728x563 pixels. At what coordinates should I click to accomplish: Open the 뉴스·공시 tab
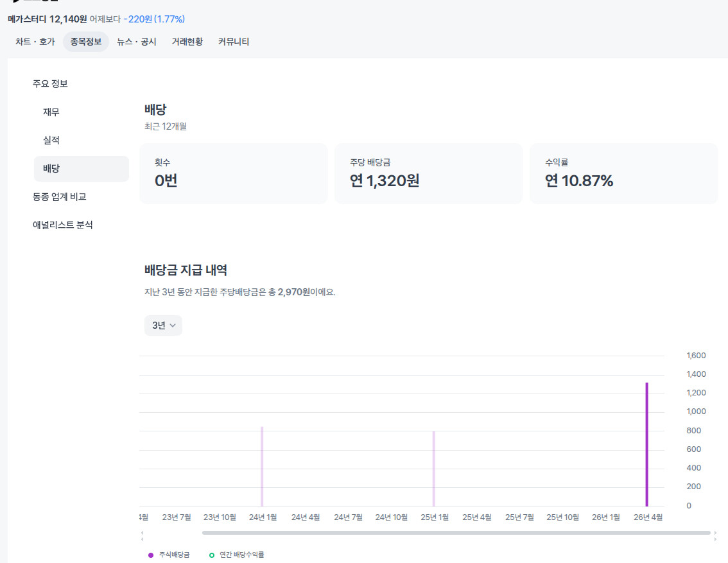coord(136,42)
